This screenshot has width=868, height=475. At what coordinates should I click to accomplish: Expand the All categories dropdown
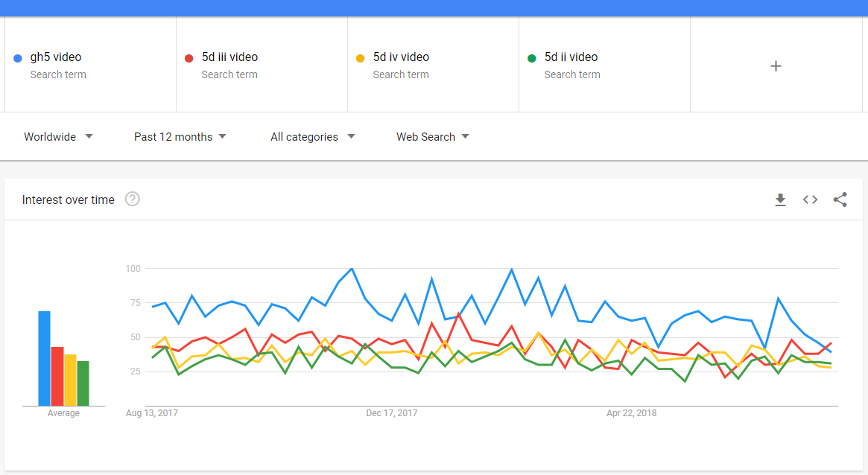pos(312,136)
